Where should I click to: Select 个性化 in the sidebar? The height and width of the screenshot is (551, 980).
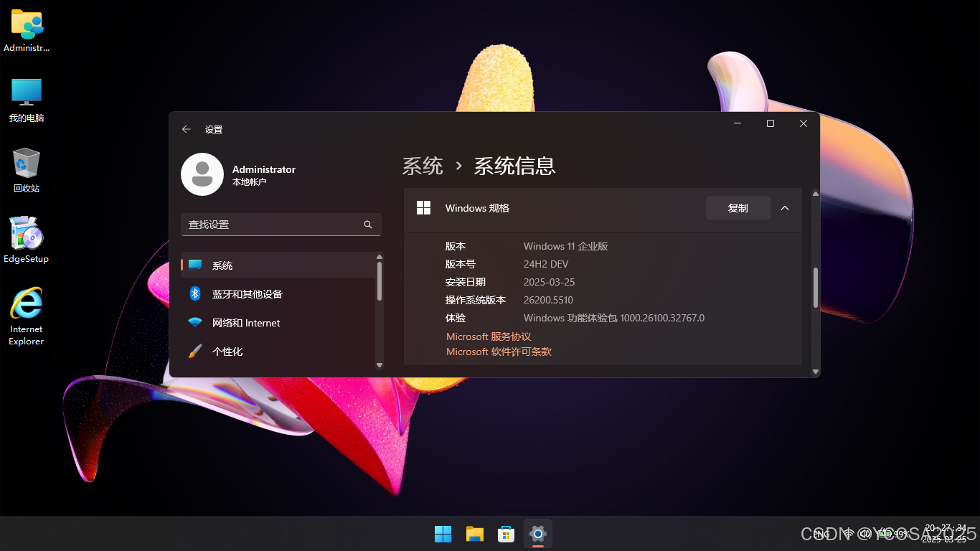278,352
